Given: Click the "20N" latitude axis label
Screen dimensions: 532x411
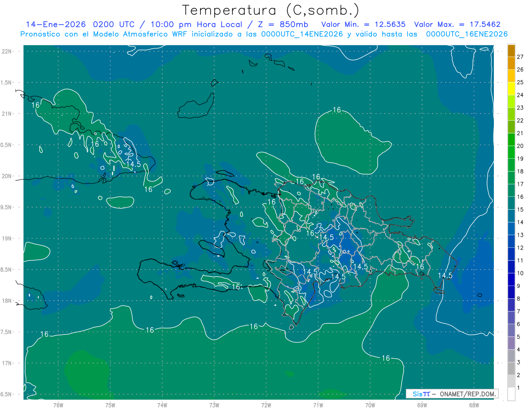Looking at the screenshot, I should click(6, 176).
